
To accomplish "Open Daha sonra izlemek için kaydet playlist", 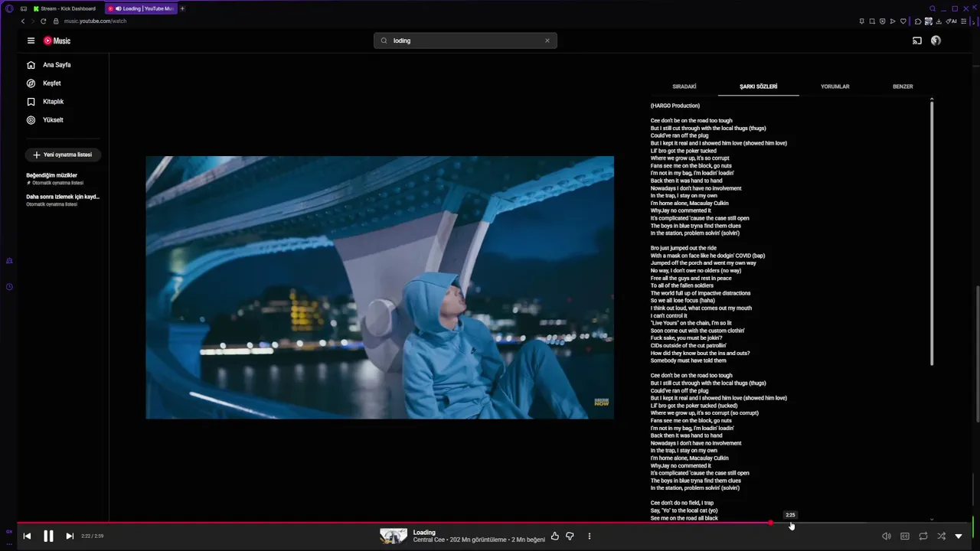I will [63, 200].
